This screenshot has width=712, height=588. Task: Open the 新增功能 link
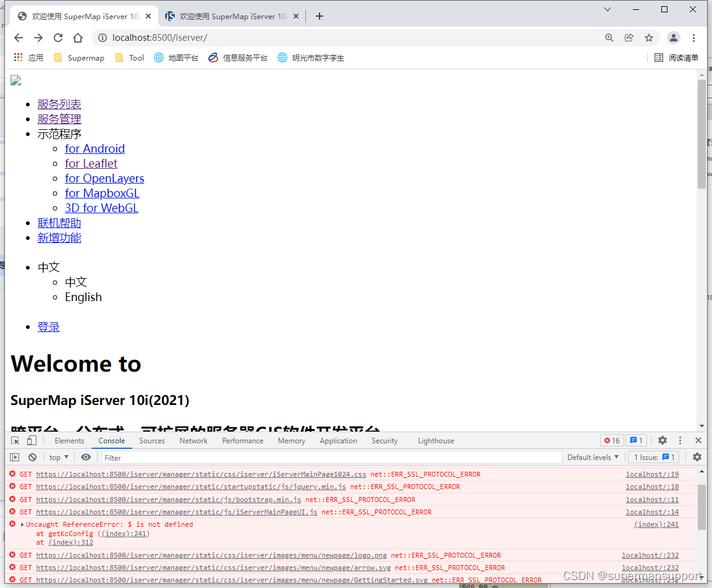click(x=59, y=237)
